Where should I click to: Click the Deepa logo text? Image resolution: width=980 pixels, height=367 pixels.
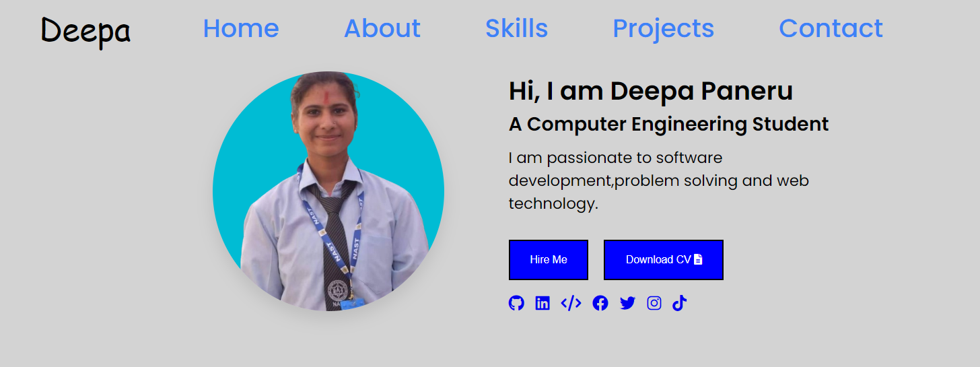click(x=85, y=31)
